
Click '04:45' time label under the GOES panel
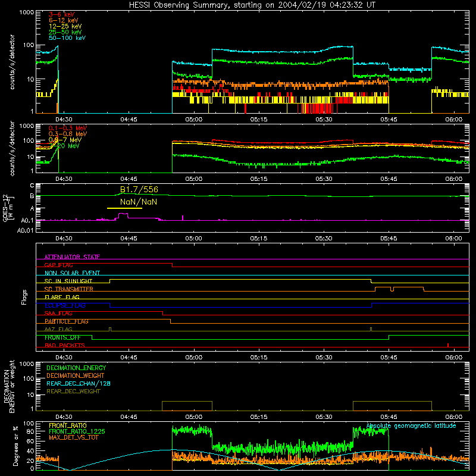pos(129,239)
